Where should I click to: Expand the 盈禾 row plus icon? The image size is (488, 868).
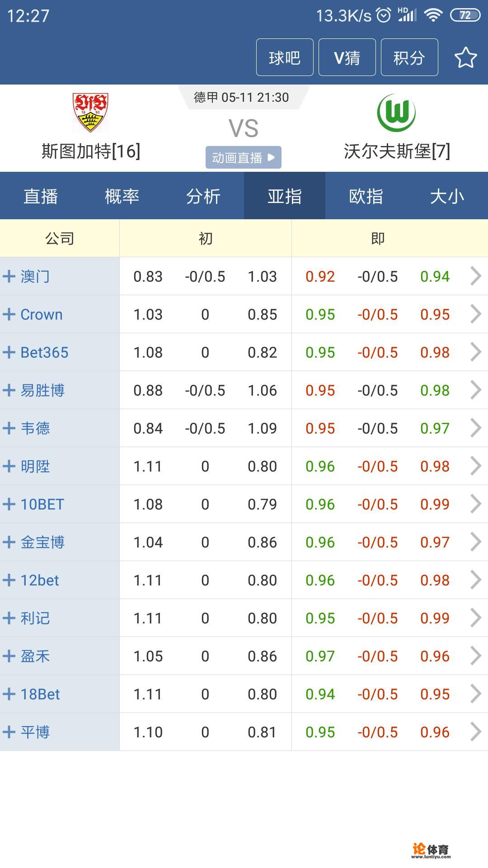click(9, 656)
